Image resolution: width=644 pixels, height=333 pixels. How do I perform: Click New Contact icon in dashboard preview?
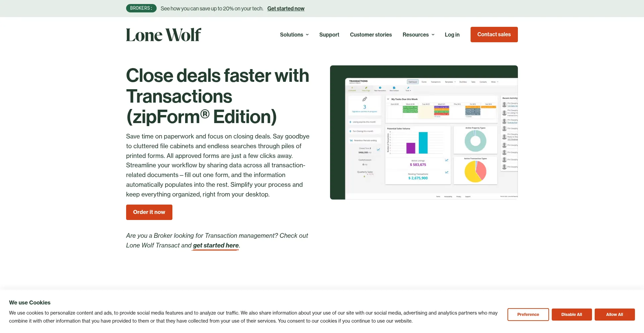pyautogui.click(x=394, y=88)
